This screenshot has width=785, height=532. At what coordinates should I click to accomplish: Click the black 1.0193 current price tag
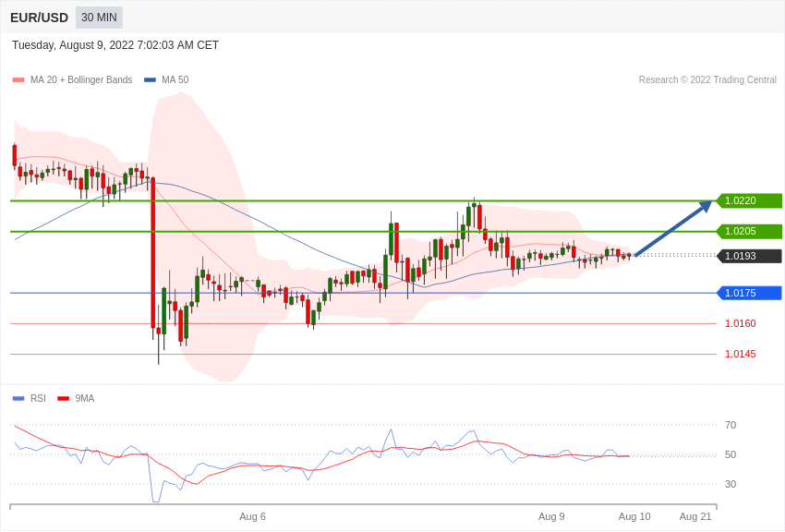pos(750,256)
